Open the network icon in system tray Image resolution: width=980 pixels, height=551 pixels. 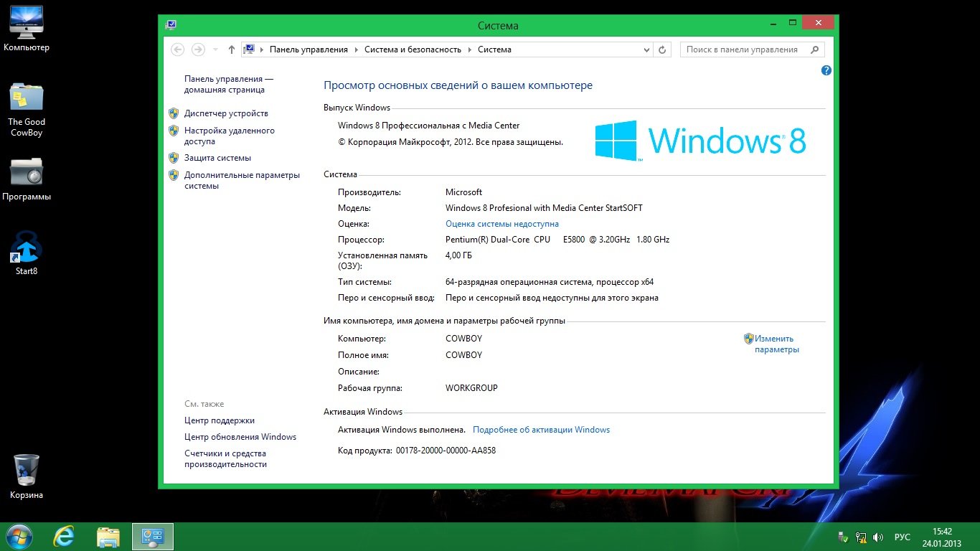click(x=861, y=537)
